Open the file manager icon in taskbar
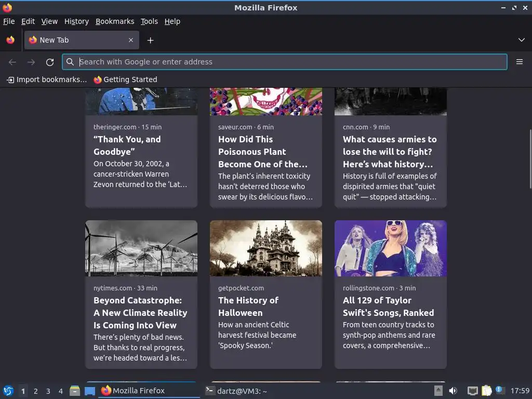 (75, 391)
